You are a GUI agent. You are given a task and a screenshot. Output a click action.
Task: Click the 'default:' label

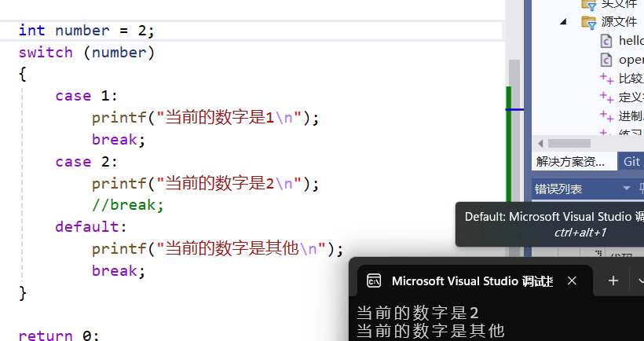point(91,227)
